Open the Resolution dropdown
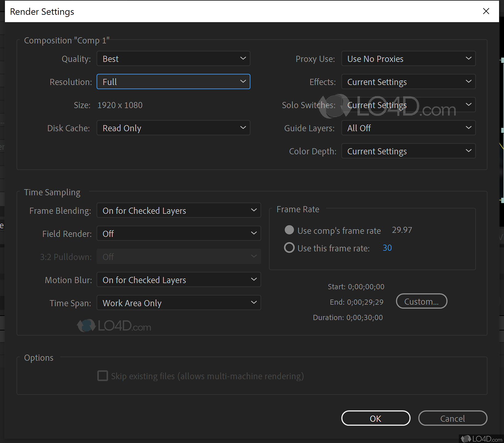Viewport: 504px width, 443px height. (x=173, y=82)
